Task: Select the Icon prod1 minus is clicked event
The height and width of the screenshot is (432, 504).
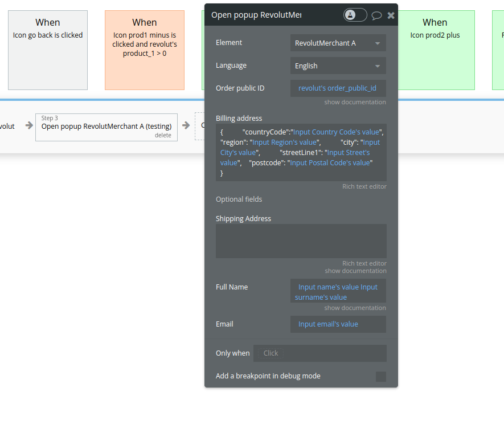Action: (x=145, y=50)
